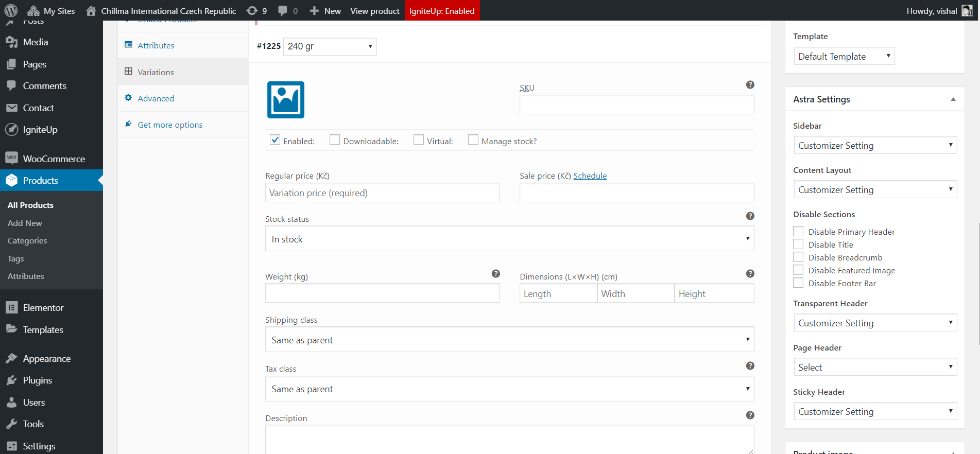Viewport: 980px width, 454px height.
Task: Open Stock status In stock dropdown
Action: tap(509, 238)
